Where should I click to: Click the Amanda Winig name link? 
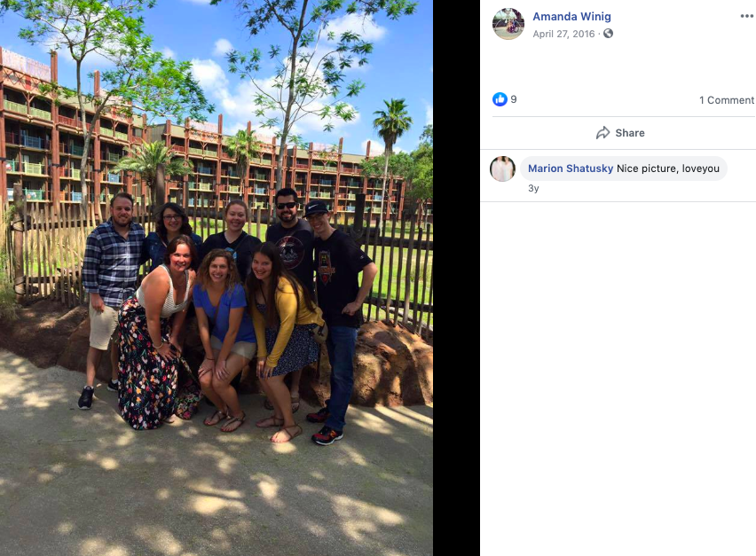click(571, 16)
